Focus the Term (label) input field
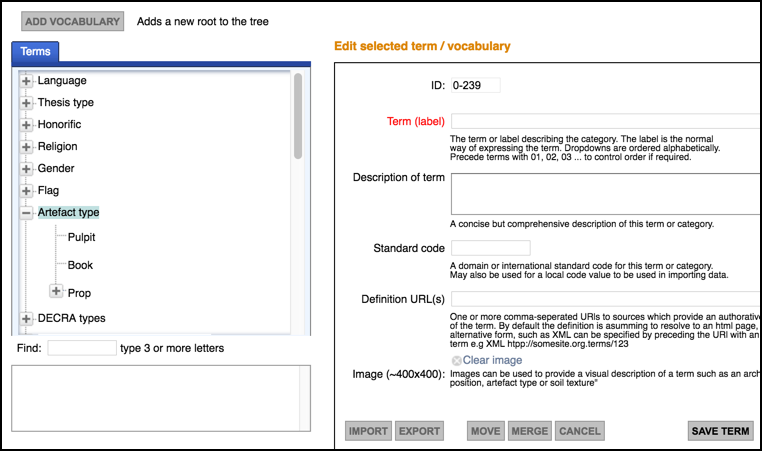Image resolution: width=762 pixels, height=451 pixels. 606,121
